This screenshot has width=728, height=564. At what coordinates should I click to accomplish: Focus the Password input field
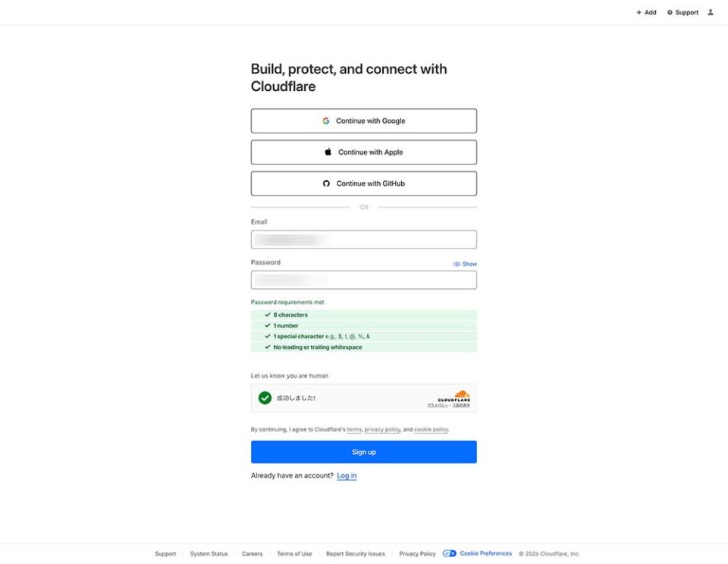(363, 280)
